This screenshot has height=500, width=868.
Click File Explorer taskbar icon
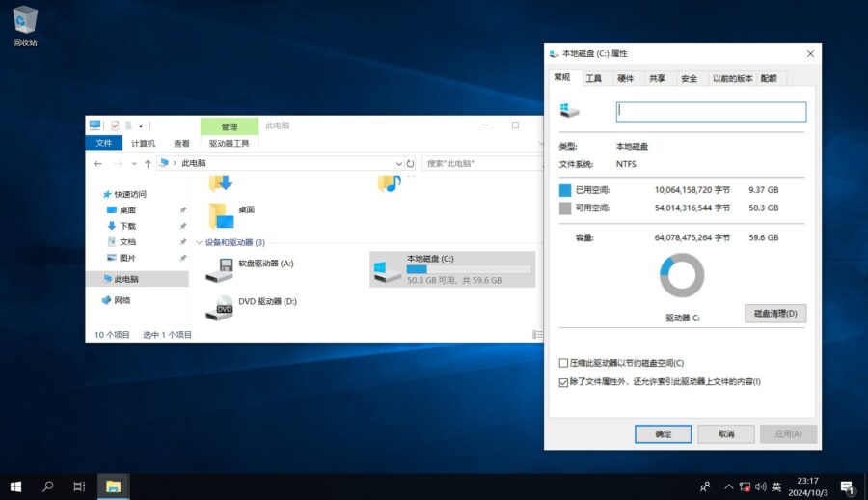(114, 486)
